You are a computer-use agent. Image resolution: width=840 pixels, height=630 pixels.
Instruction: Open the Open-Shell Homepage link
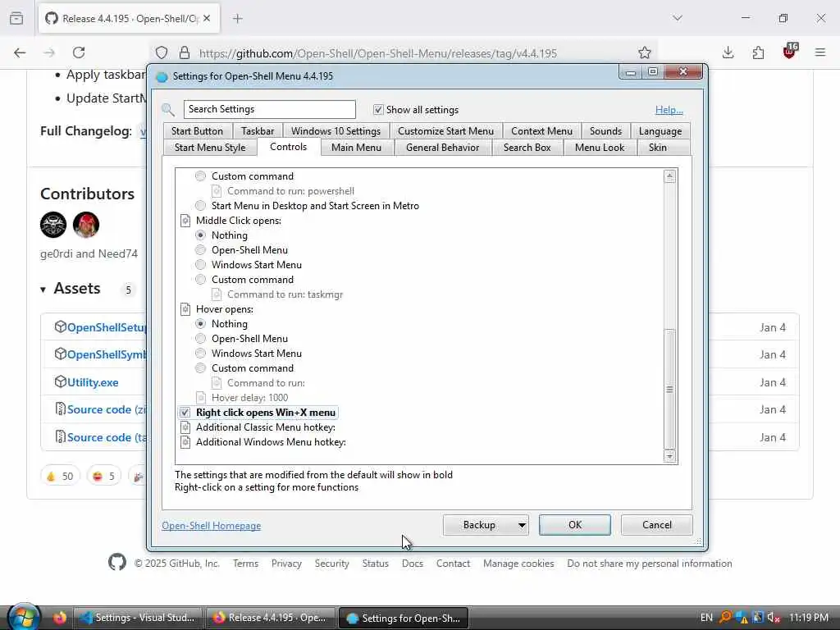[212, 526]
